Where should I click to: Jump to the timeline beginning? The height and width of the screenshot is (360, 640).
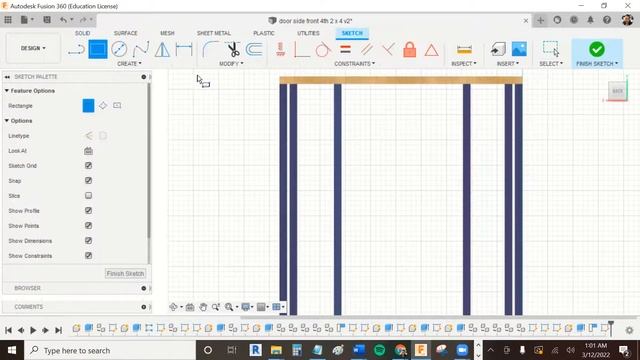(x=8, y=330)
